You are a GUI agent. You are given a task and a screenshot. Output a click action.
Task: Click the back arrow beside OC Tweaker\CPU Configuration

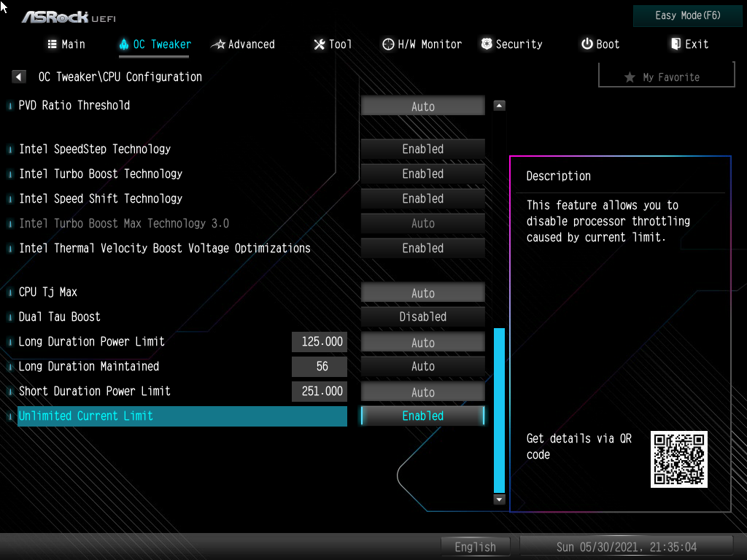click(18, 77)
